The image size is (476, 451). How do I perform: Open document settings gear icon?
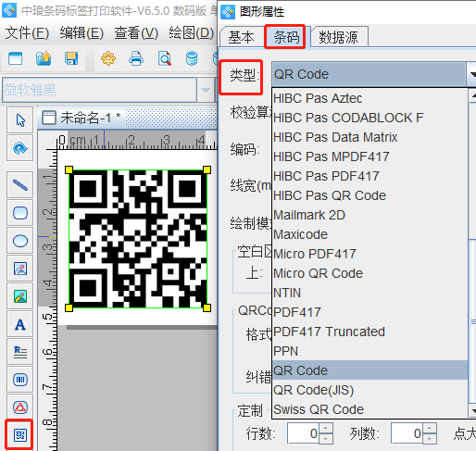point(108,58)
